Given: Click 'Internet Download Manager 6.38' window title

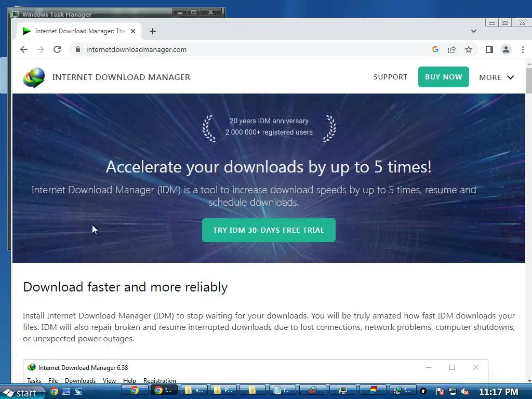Looking at the screenshot, I should [x=83, y=368].
